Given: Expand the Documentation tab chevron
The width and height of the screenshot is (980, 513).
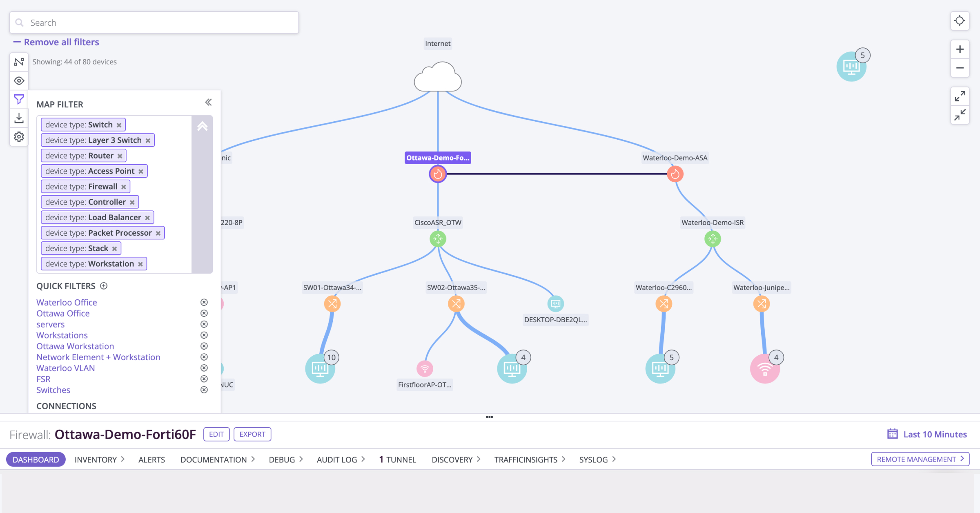Looking at the screenshot, I should click(253, 459).
